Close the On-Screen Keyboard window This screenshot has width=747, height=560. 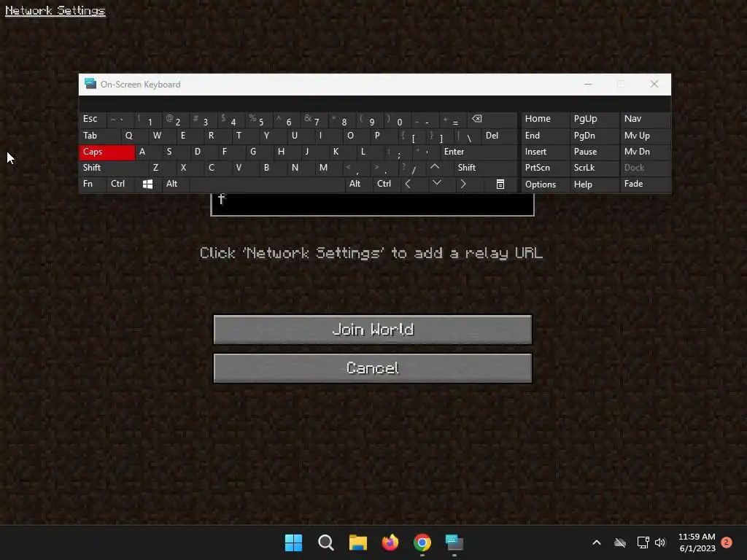pos(654,84)
